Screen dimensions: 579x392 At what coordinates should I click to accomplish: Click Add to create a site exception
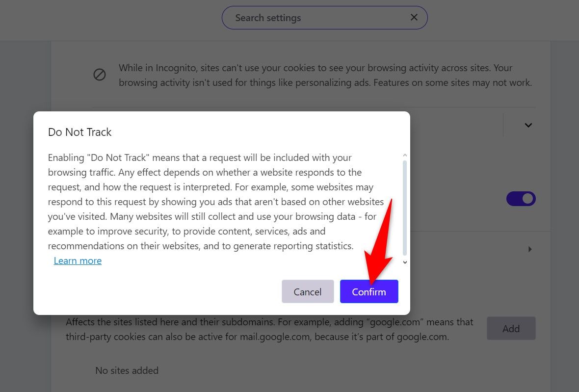tap(511, 328)
